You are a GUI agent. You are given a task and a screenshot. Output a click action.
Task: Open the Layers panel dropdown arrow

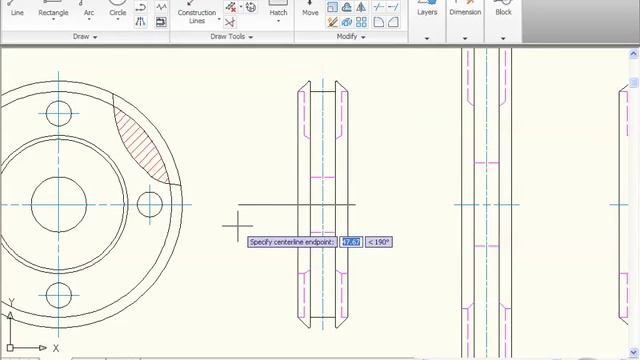coord(427,38)
